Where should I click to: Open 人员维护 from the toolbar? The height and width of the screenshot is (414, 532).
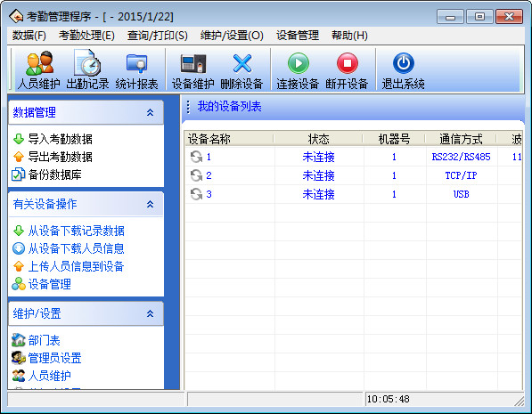click(39, 70)
